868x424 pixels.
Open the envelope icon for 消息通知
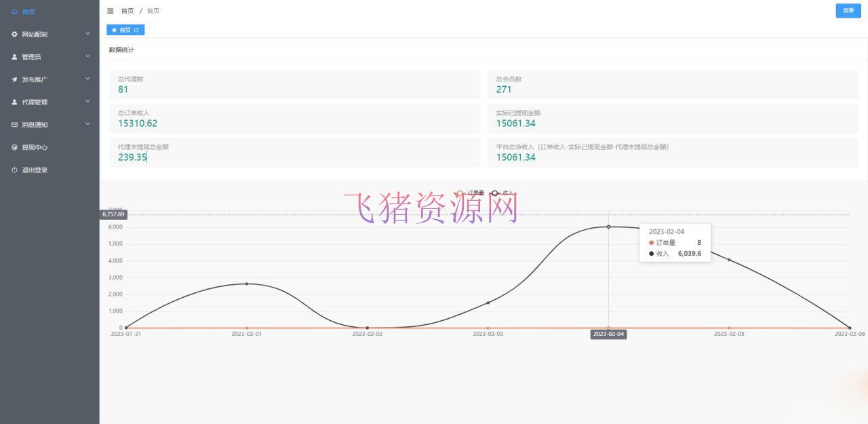(x=14, y=124)
